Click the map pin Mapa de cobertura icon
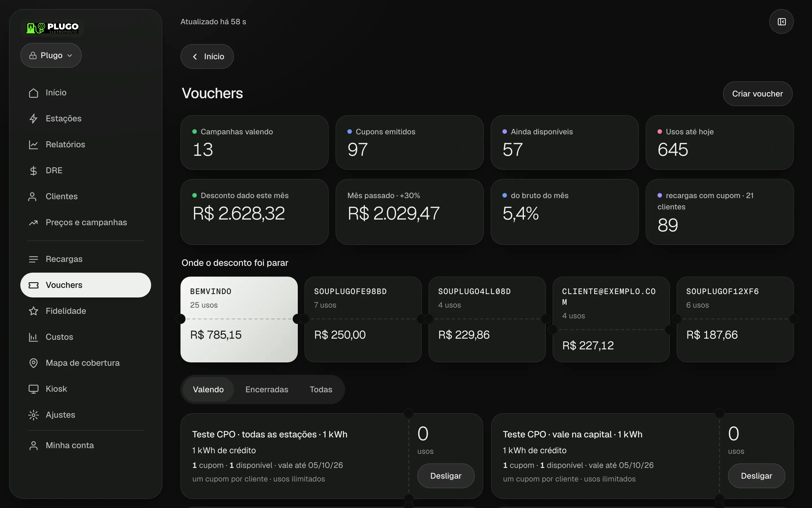Image resolution: width=812 pixels, height=508 pixels. pos(33,363)
